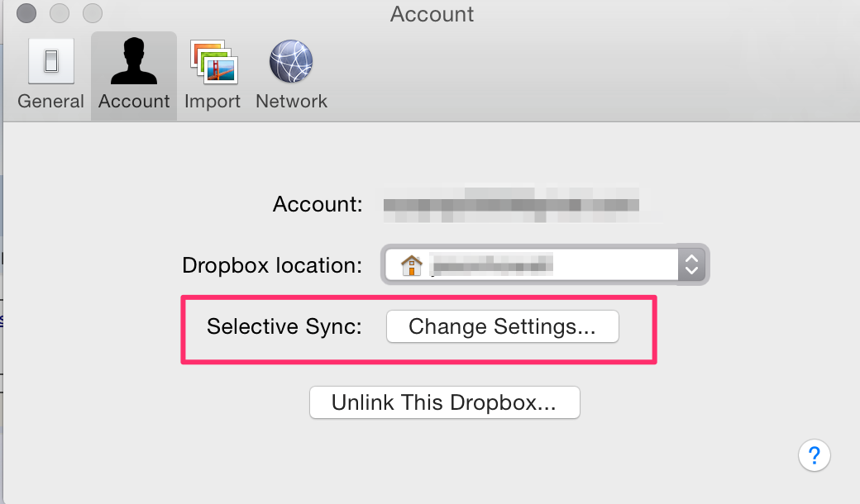The image size is (860, 504).
Task: Click the blurred account email text
Action: click(x=511, y=205)
